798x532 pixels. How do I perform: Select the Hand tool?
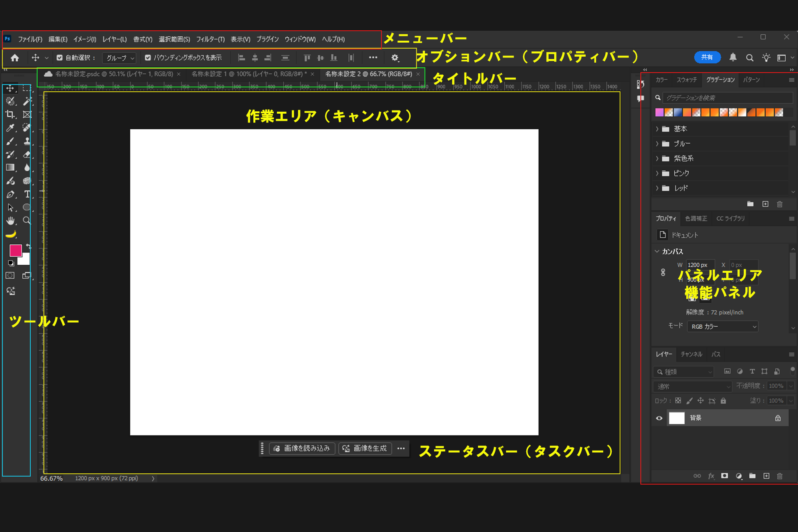pos(10,221)
